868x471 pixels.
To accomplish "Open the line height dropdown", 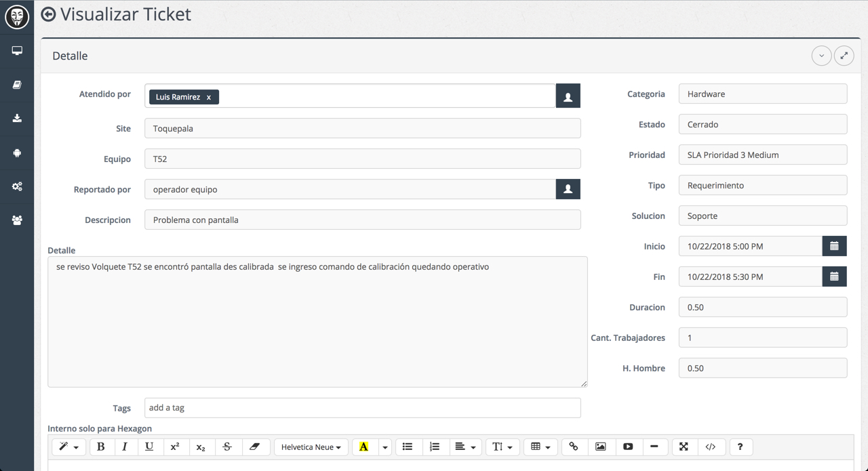I will tap(502, 447).
